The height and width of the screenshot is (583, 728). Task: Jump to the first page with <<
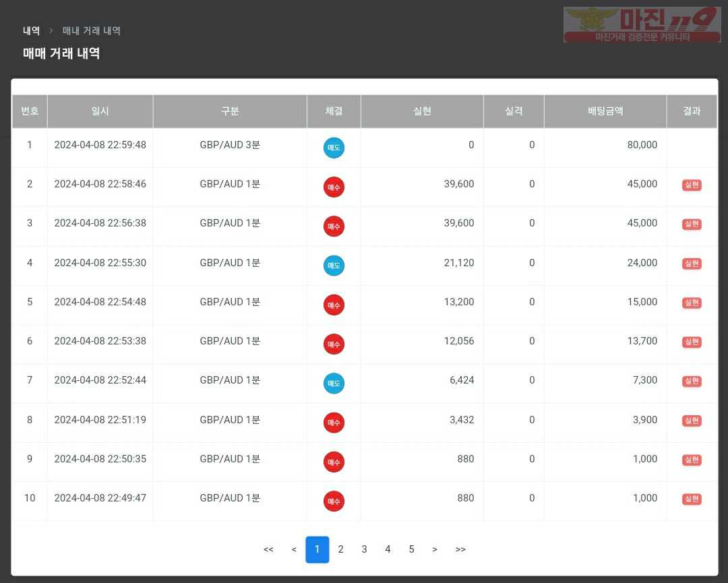268,549
